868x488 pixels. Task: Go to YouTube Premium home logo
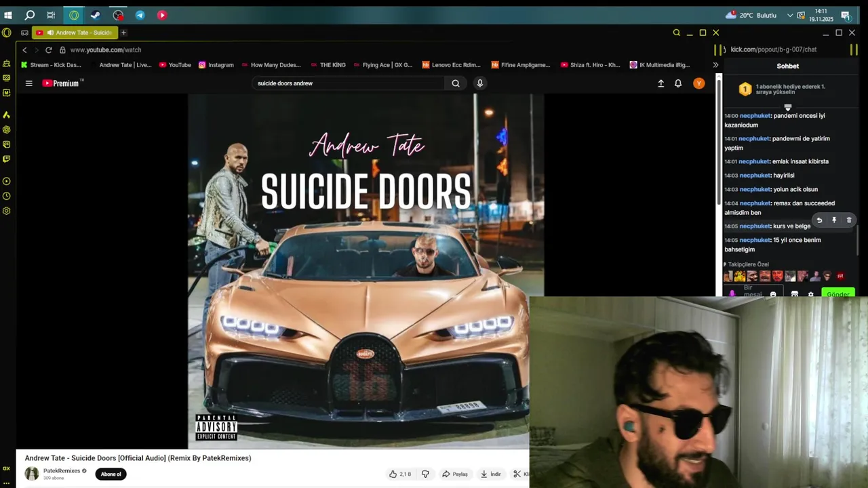click(x=62, y=83)
